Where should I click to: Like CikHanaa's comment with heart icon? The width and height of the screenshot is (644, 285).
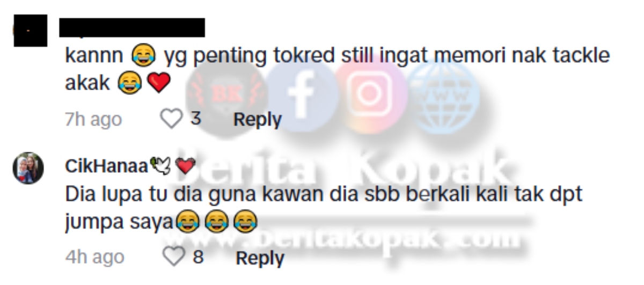click(173, 258)
